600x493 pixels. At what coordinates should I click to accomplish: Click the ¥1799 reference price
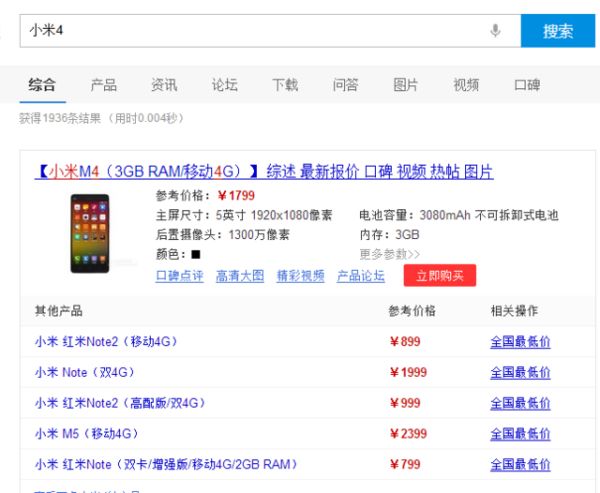pyautogui.click(x=236, y=196)
